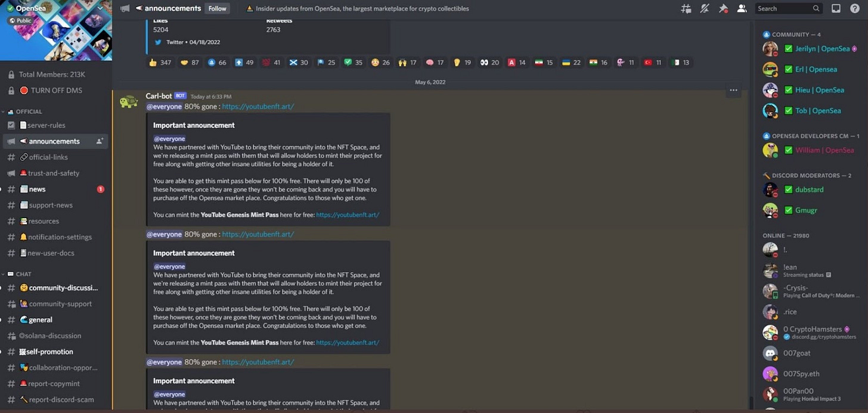Click up arrow reaction with 49
Viewport: 868px width, 413px height.
pyautogui.click(x=244, y=63)
